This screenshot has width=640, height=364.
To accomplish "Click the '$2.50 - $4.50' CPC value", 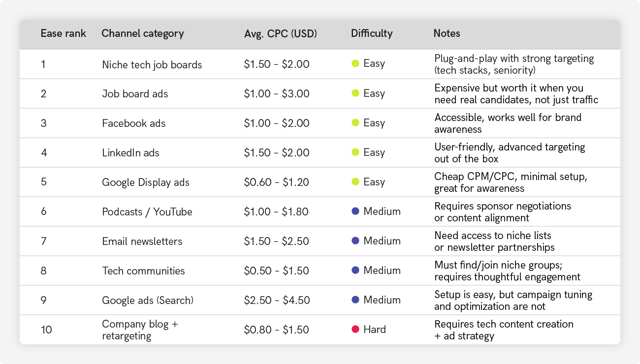I will (277, 300).
